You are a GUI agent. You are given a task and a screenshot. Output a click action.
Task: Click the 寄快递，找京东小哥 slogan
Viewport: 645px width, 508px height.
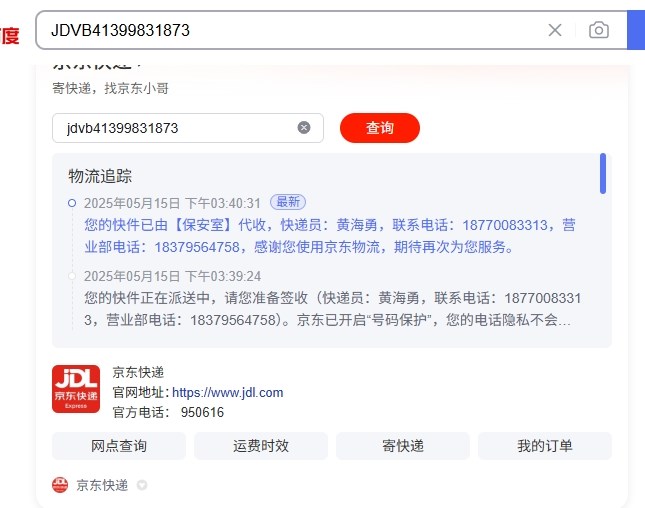coord(110,88)
